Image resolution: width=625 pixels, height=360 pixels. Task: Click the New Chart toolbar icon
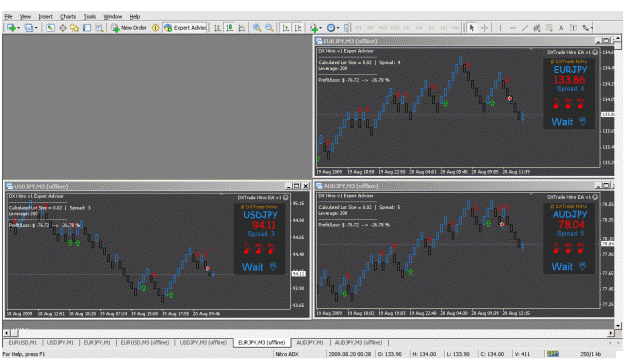(x=12, y=28)
